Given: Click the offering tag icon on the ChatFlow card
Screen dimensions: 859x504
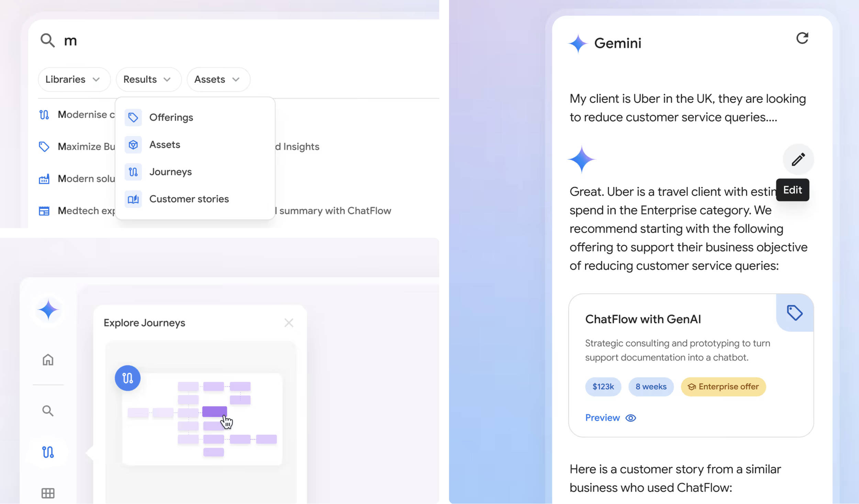Looking at the screenshot, I should point(794,312).
